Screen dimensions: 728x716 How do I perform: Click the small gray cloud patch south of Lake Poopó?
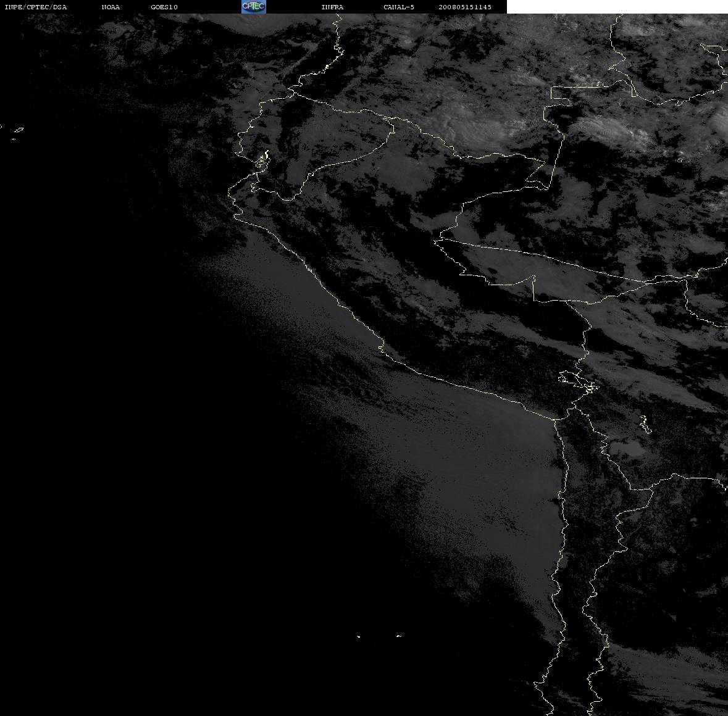tap(628, 449)
